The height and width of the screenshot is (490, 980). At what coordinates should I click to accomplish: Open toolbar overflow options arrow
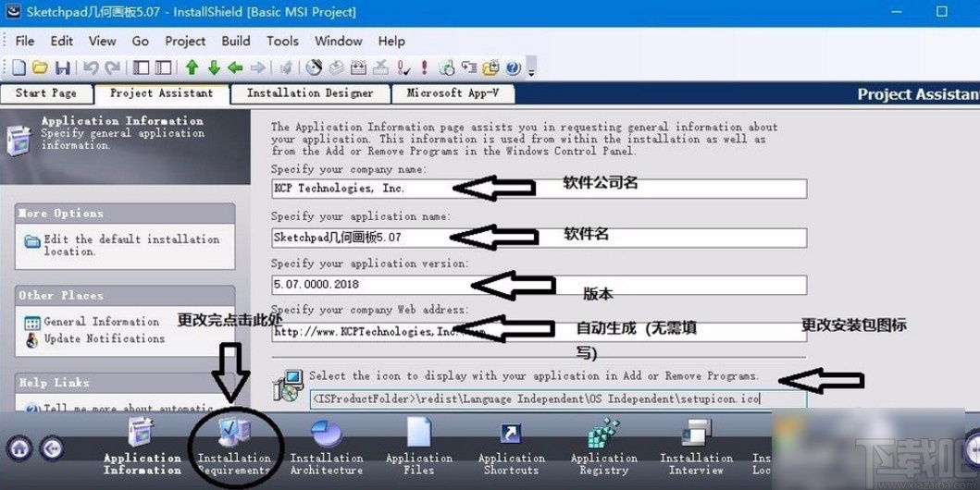(x=531, y=68)
